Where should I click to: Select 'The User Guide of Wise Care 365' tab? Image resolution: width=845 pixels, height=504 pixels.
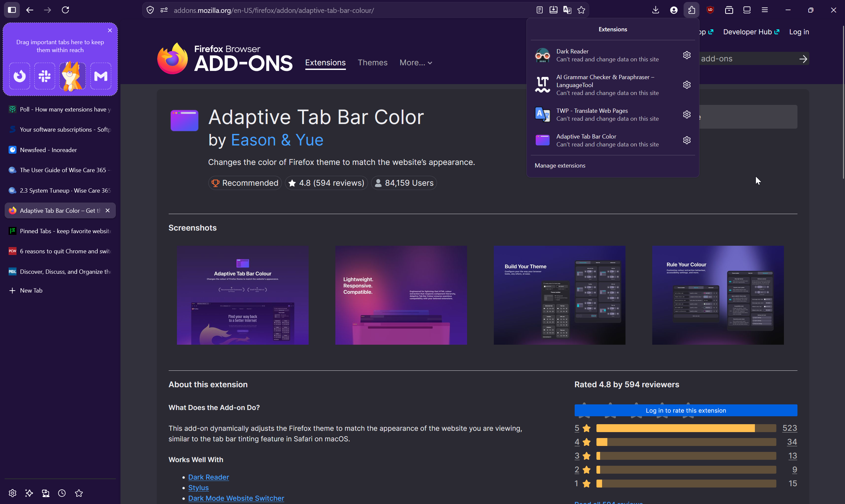pos(60,170)
